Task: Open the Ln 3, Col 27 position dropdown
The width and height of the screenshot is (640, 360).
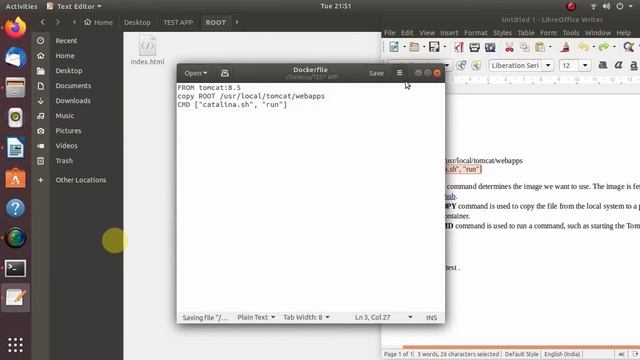Action: (x=383, y=317)
